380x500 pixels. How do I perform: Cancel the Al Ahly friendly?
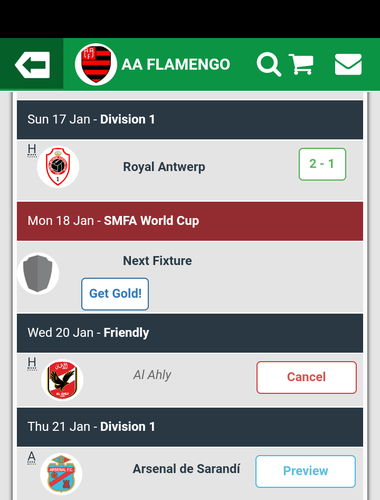307,377
